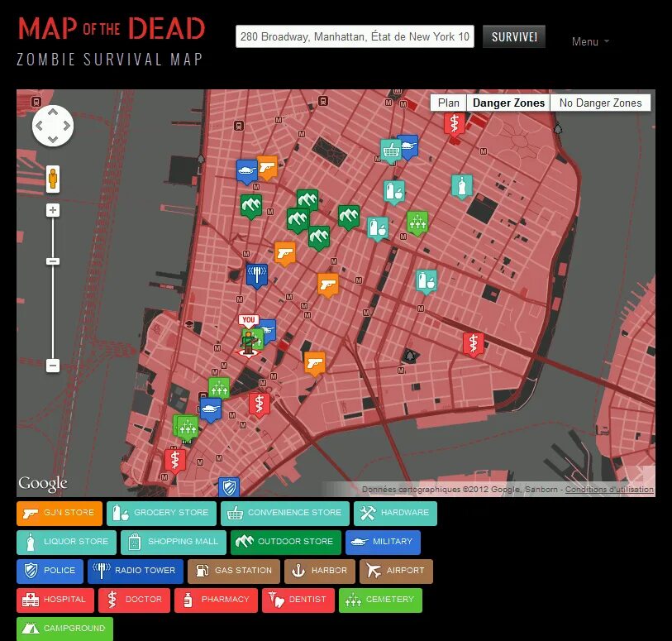This screenshot has height=641, width=672.
Task: Click the liquor store bottle marker
Action: pyautogui.click(x=462, y=186)
